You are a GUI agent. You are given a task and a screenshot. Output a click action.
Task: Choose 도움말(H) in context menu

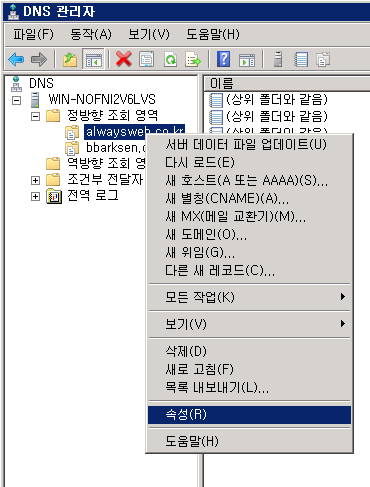249,441
